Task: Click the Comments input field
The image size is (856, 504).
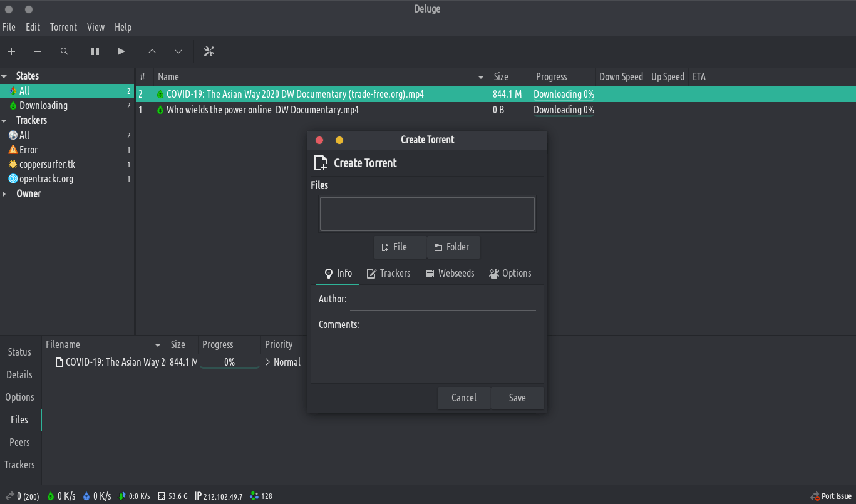Action: 449,326
